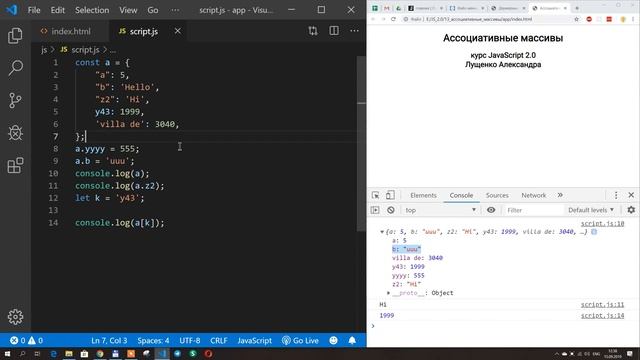Image resolution: width=640 pixels, height=360 pixels.
Task: Open script.js:11 source link
Action: [602, 304]
